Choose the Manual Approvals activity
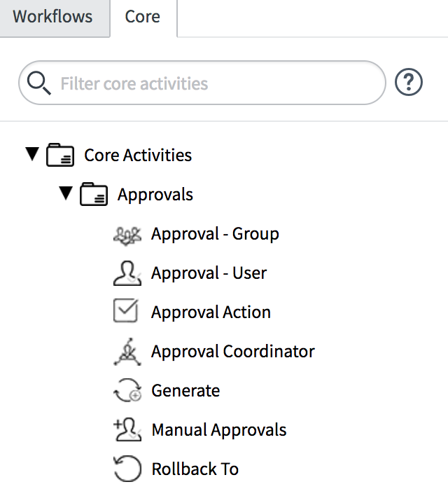 tap(219, 429)
